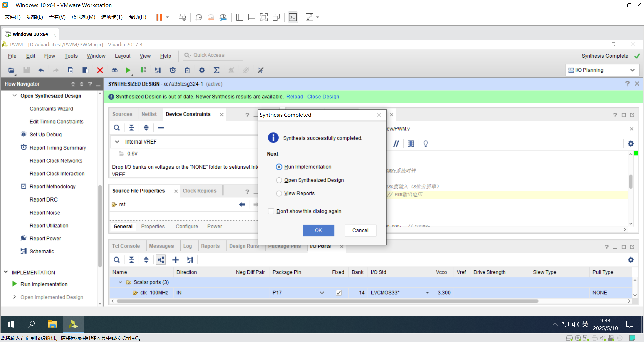Click the lightbulb icon in editor toolbar
This screenshot has height=342, width=644.
426,144
